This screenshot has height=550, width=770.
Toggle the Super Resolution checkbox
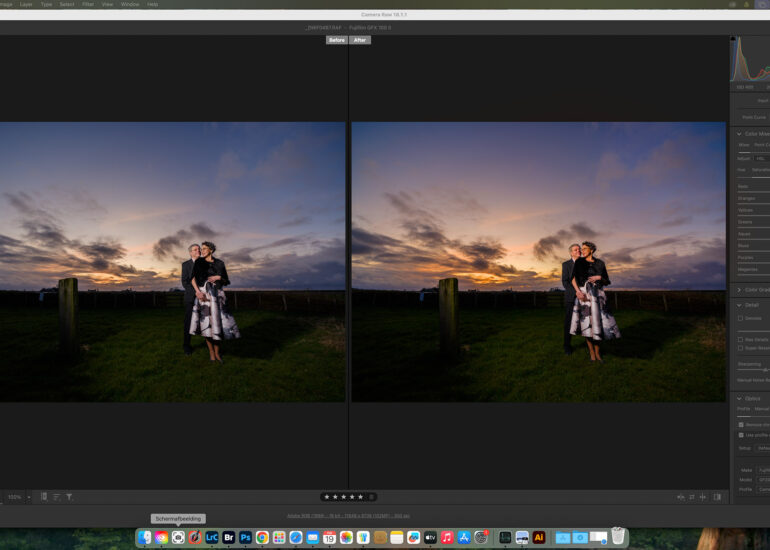pyautogui.click(x=740, y=348)
